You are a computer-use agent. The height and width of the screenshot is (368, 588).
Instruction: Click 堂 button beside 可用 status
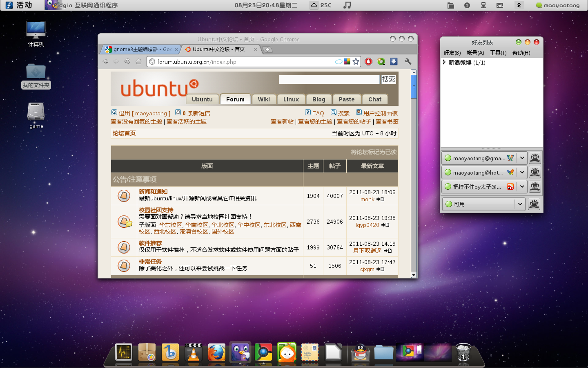pos(534,204)
